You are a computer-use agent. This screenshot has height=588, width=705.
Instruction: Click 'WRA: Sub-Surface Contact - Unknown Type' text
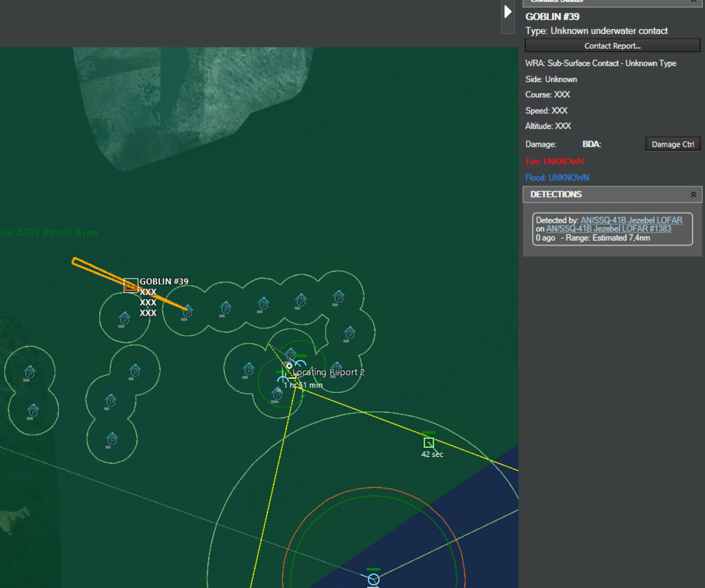pos(600,63)
